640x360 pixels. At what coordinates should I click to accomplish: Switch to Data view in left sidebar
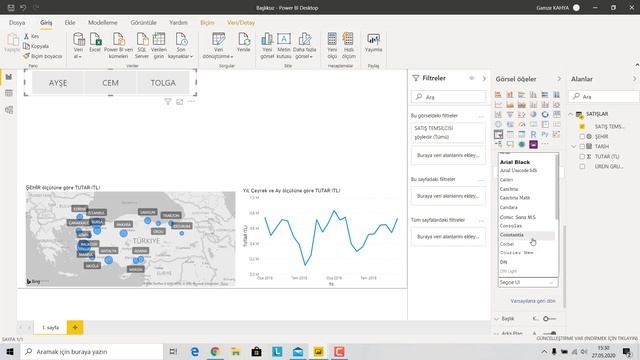click(9, 93)
